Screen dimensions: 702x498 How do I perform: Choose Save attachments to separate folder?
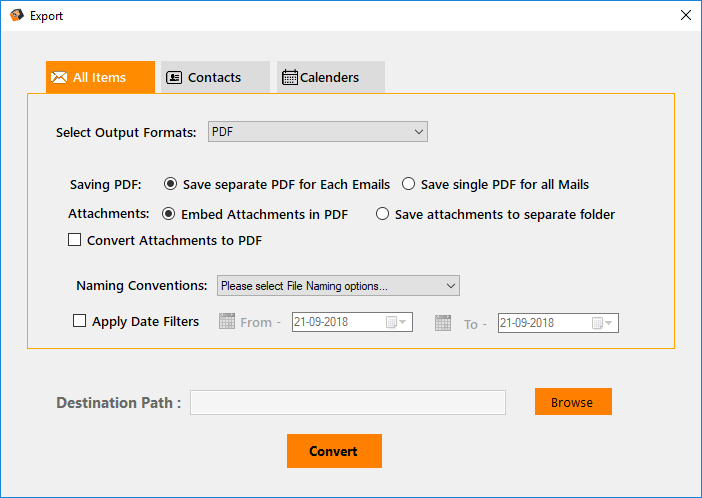pos(382,214)
